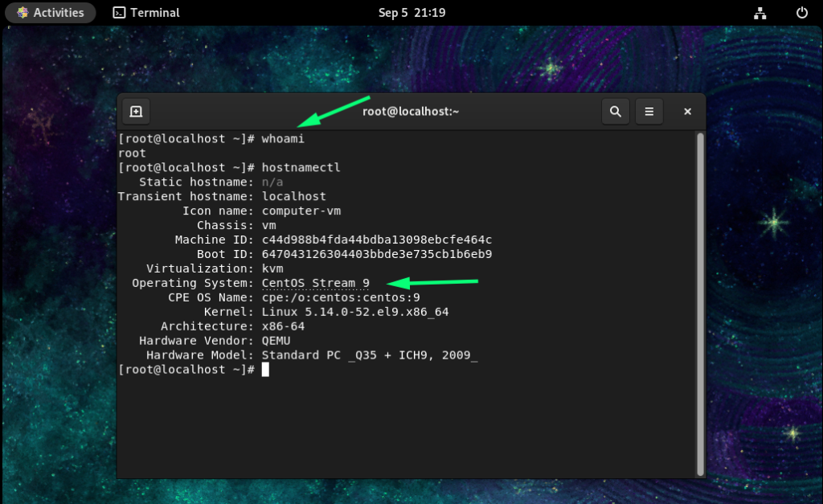Click the hostnamectl command text

(x=301, y=167)
